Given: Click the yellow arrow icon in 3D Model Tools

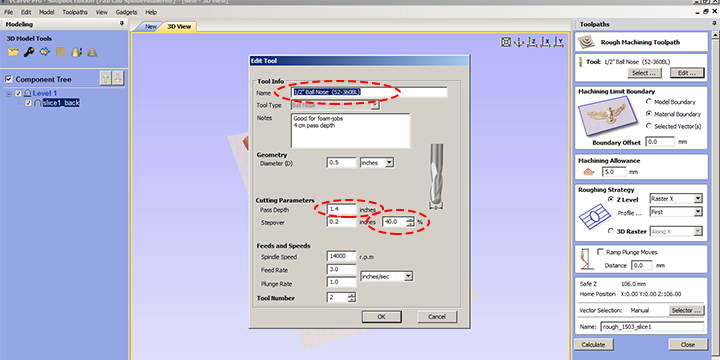Looking at the screenshot, I should click(45, 52).
